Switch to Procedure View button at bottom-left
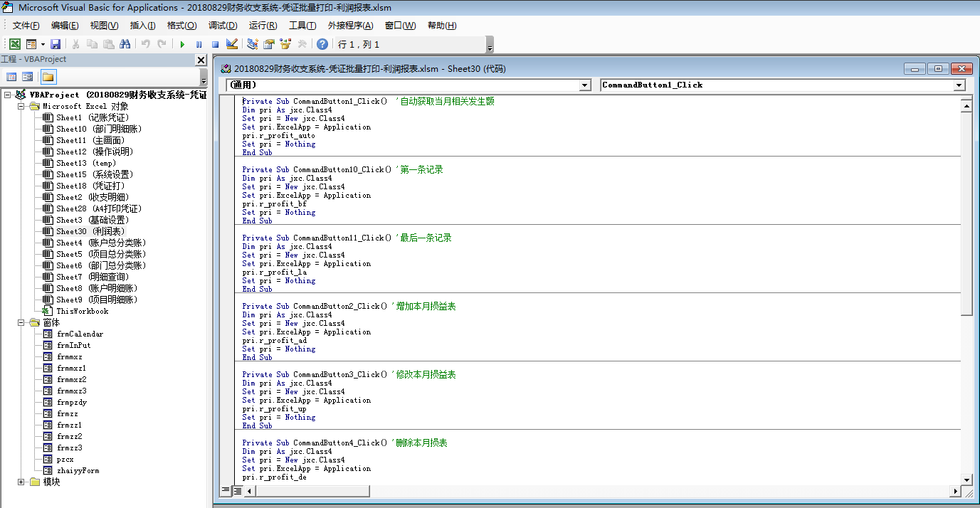Screen dimensions: 980x508 coord(226,490)
